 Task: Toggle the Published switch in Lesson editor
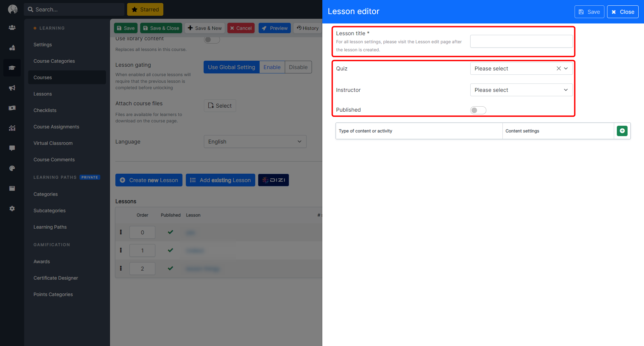point(478,110)
